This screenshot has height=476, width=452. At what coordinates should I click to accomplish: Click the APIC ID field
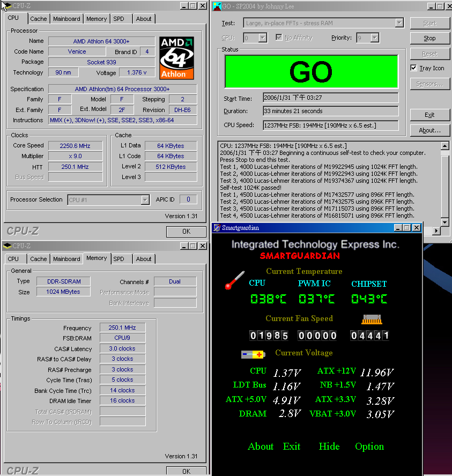pos(188,199)
